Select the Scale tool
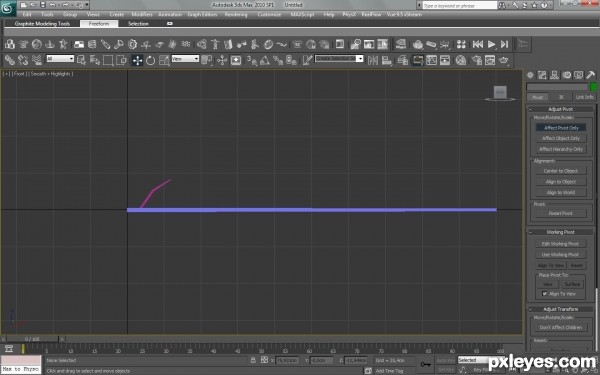Image resolution: width=600 pixels, height=375 pixels. tap(164, 60)
